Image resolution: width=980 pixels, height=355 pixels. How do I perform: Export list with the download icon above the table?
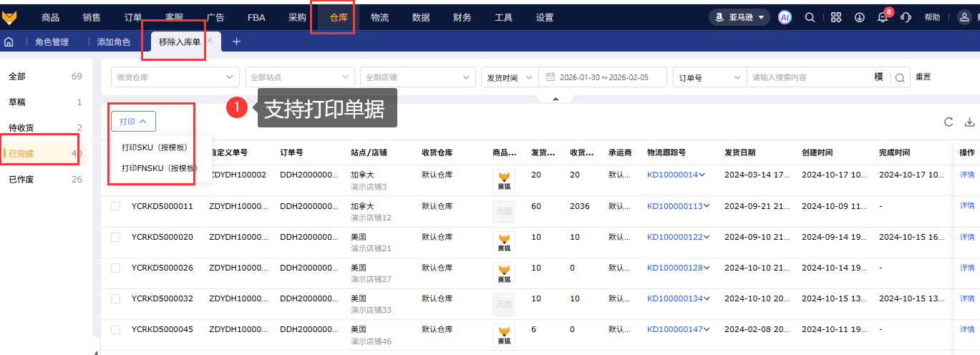point(970,122)
